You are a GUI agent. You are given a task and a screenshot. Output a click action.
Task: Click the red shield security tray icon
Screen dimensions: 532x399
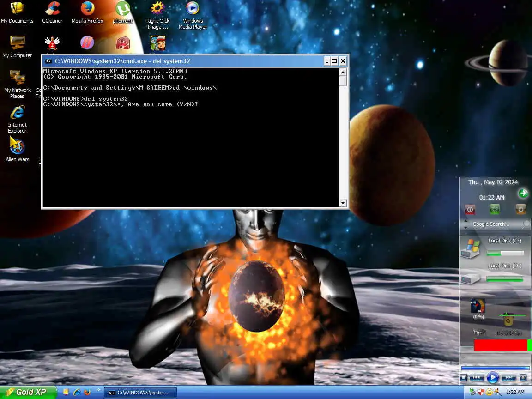click(x=481, y=392)
